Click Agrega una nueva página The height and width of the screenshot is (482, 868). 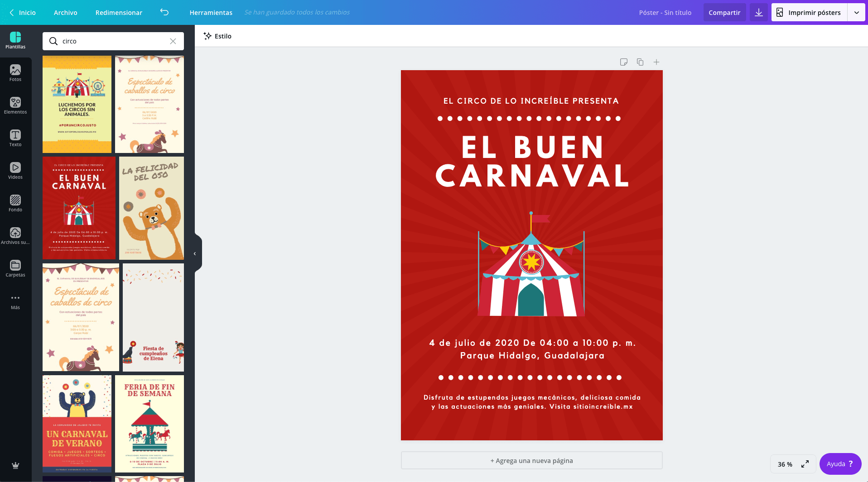pyautogui.click(x=531, y=460)
